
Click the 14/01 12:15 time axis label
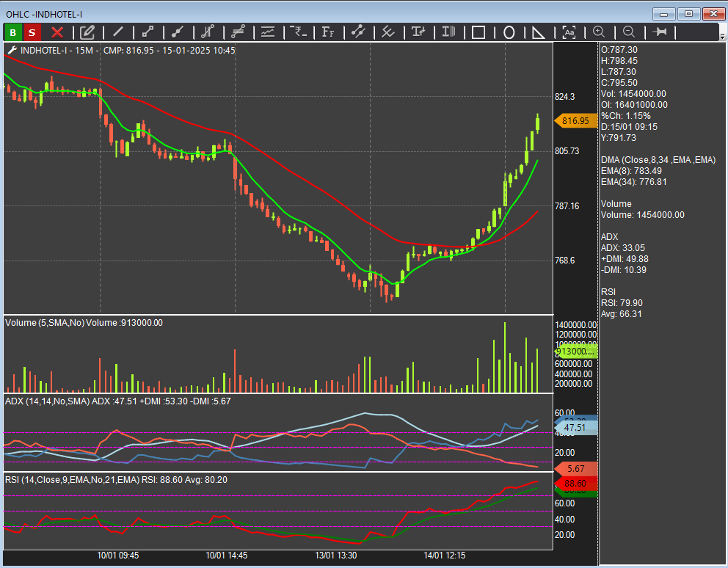[445, 556]
